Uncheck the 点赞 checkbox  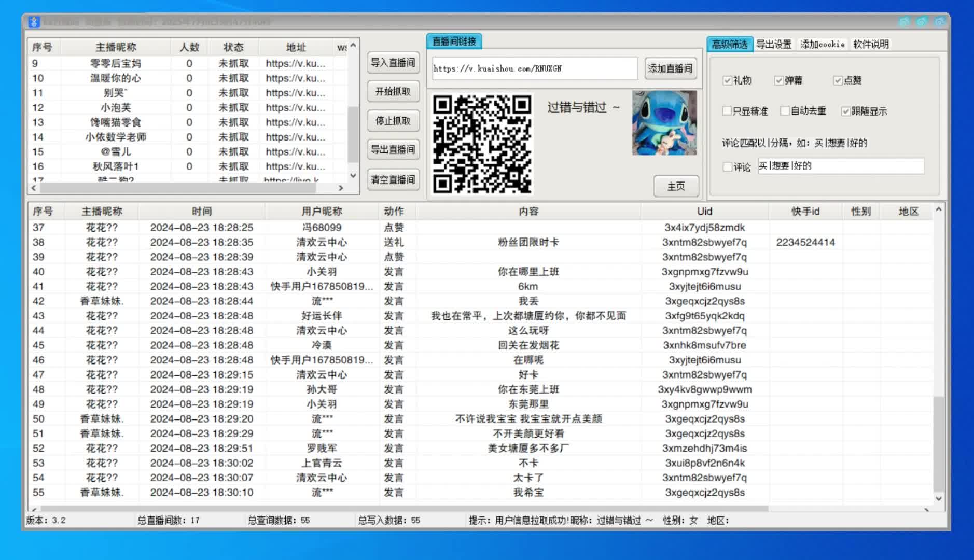[x=838, y=80]
